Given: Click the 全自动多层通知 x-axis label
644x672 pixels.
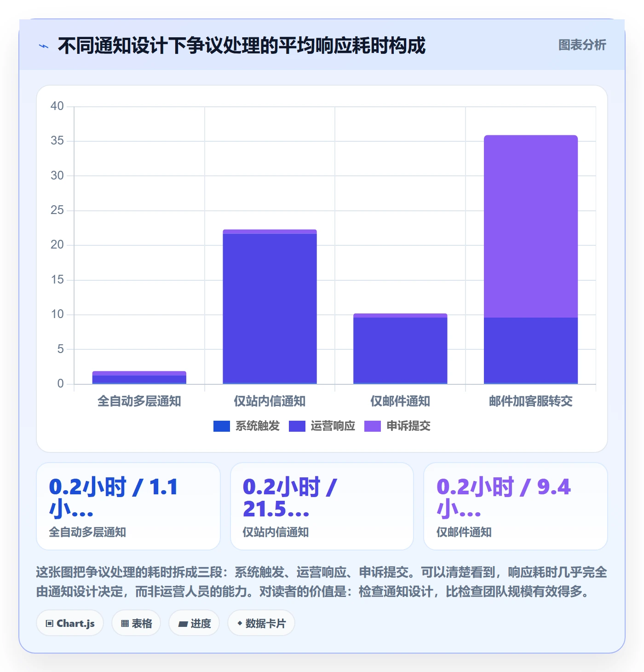Looking at the screenshot, I should pyautogui.click(x=139, y=401).
